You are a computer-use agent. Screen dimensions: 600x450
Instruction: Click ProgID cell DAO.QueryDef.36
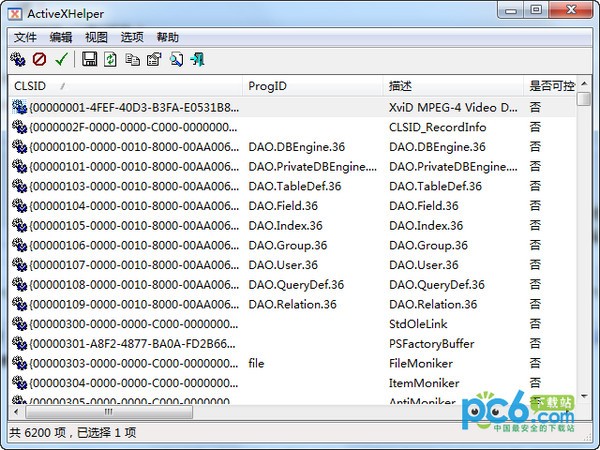pos(296,285)
